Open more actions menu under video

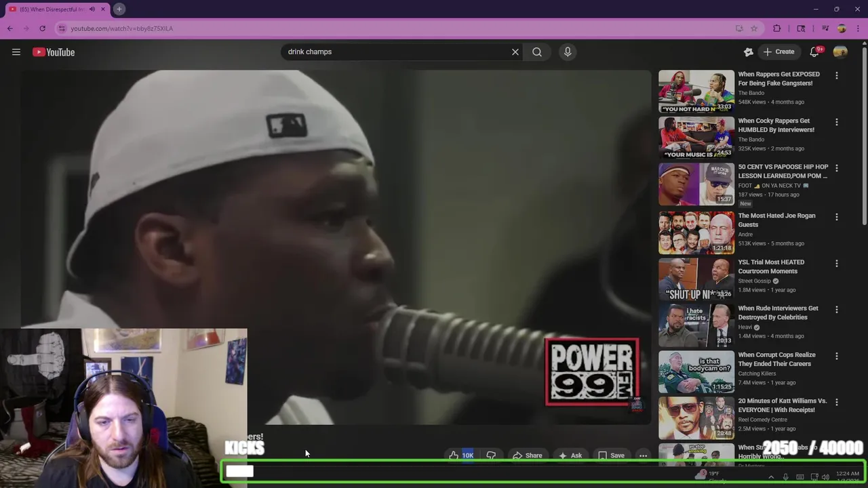coord(643,455)
